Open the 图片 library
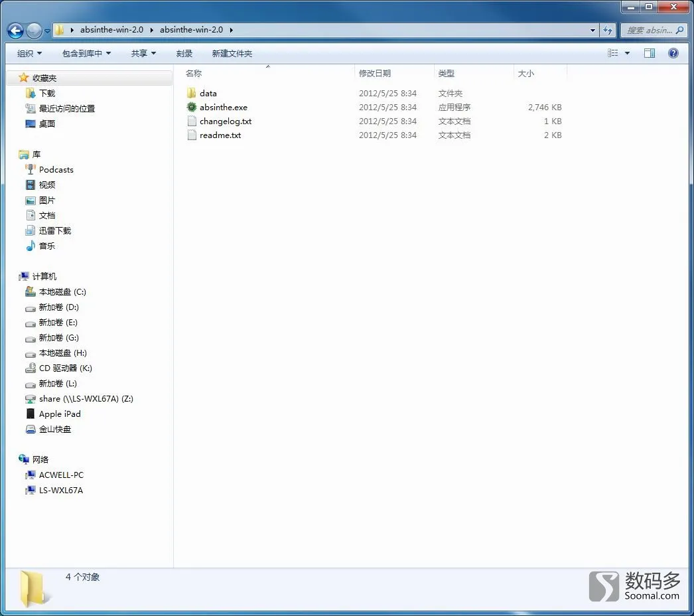This screenshot has height=616, width=694. [x=47, y=200]
